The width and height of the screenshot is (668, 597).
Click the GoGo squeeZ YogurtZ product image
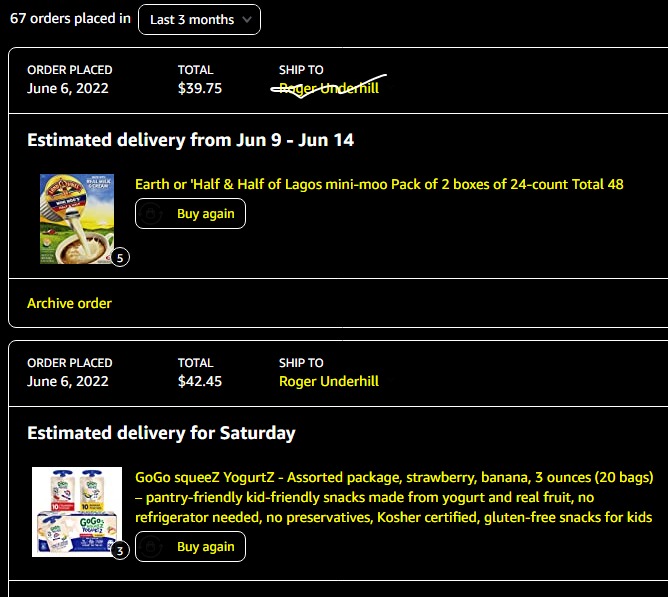coord(76,512)
